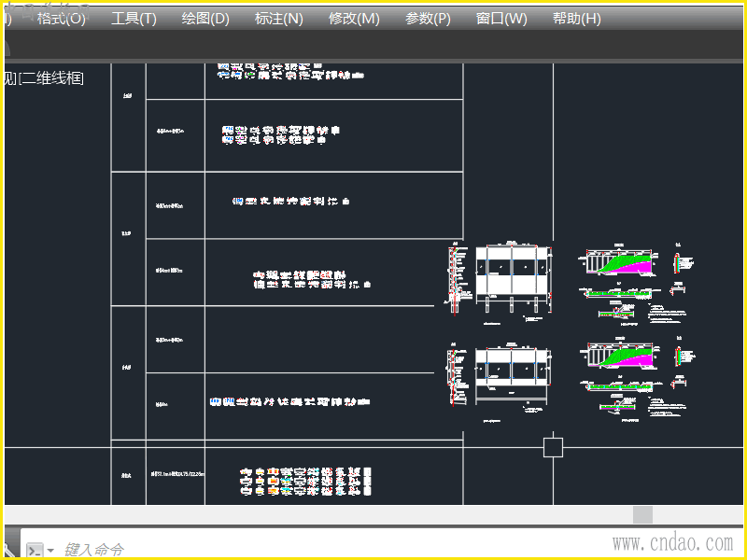Select the multicolored text in bottom table row
747x560 pixels.
pos(305,482)
